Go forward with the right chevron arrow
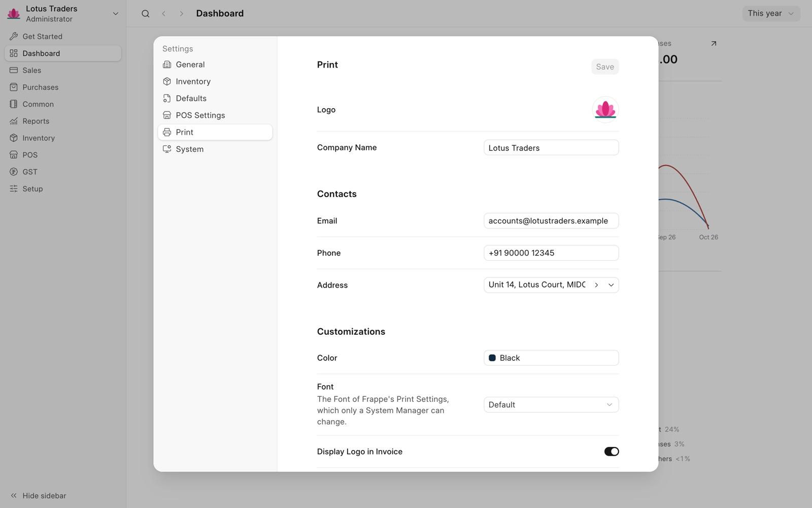 click(182, 14)
